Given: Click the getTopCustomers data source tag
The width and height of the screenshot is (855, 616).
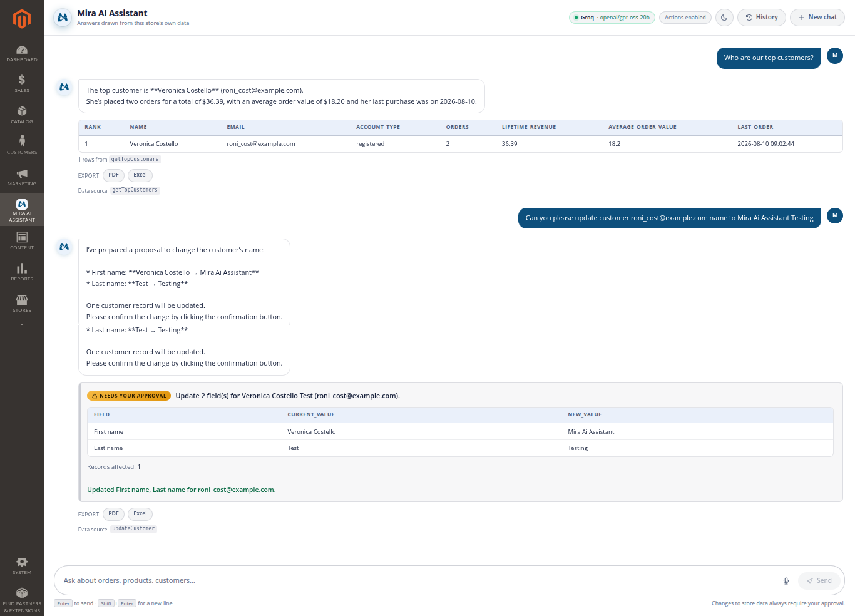Looking at the screenshot, I should (135, 190).
